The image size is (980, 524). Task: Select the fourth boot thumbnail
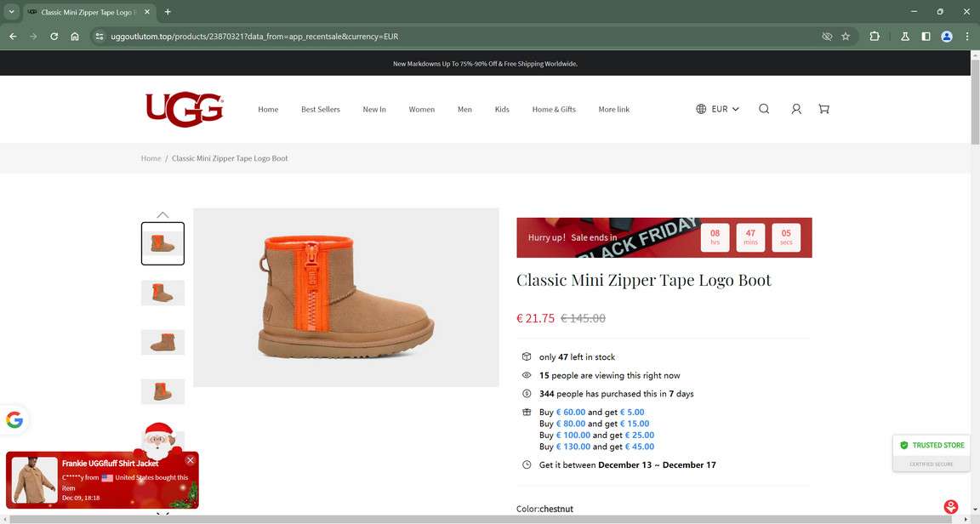[x=162, y=391]
